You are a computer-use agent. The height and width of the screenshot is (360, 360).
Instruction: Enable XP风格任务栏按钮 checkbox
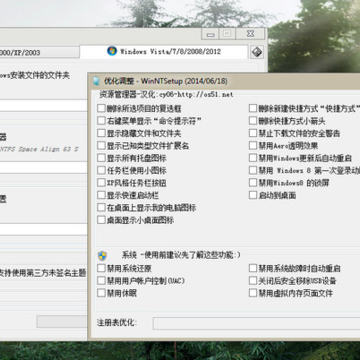(x=101, y=183)
